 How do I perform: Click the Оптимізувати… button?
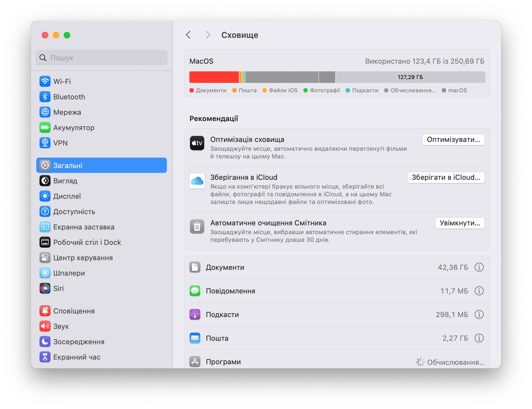pos(453,140)
